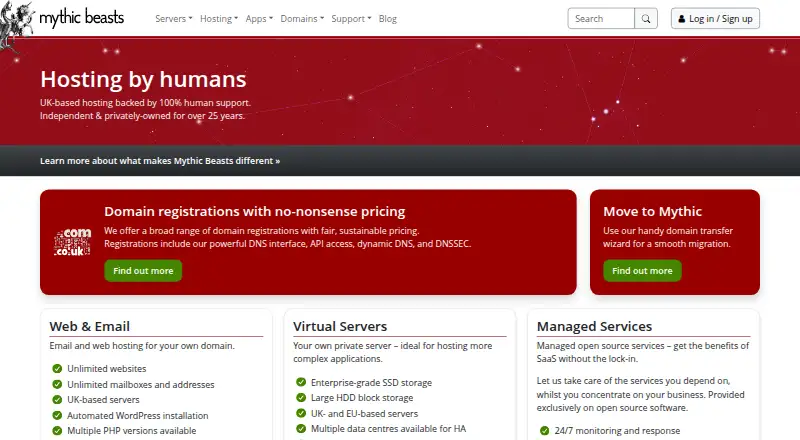Click Find out more under Domain registrations
The height and width of the screenshot is (440, 800).
click(x=143, y=271)
